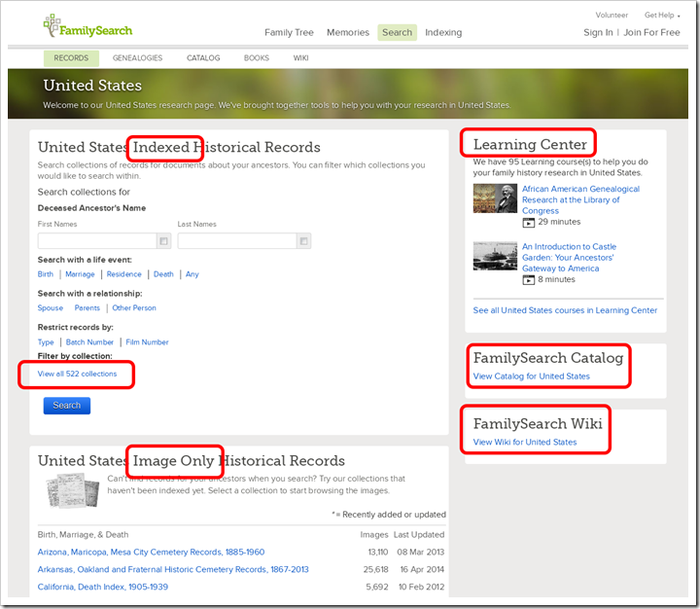The height and width of the screenshot is (609, 700).
Task: Click the Learning Center heading
Action: (530, 144)
